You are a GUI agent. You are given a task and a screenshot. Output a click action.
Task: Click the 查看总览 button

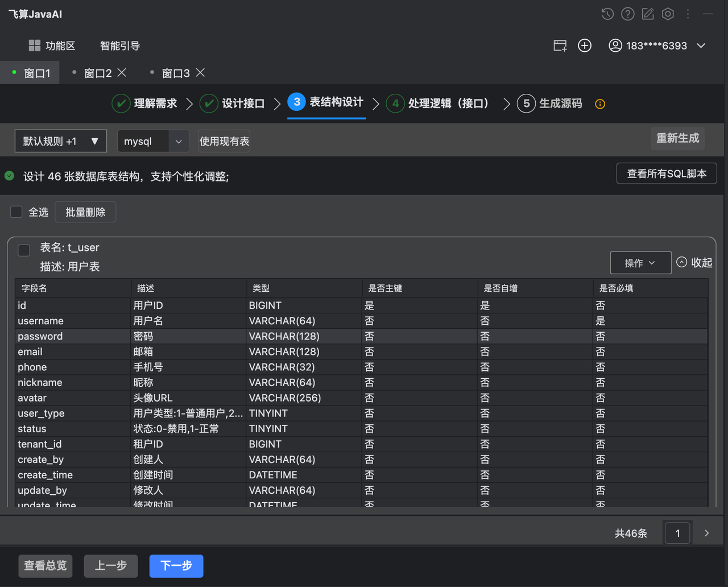[x=45, y=565]
